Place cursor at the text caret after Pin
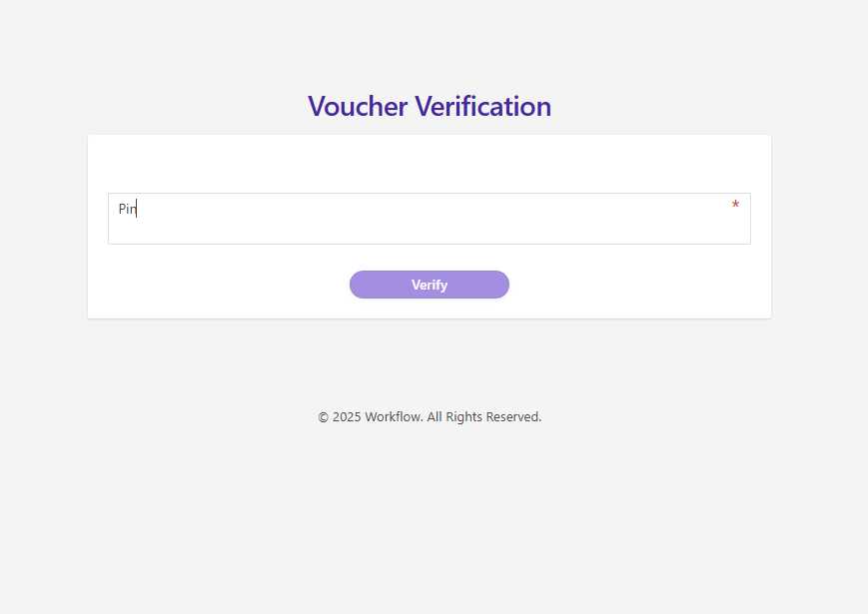This screenshot has height=614, width=868. click(x=137, y=209)
